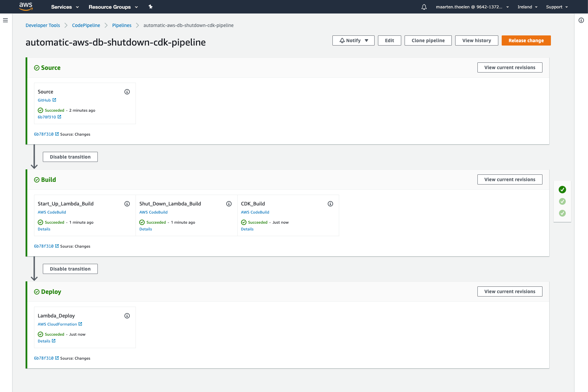Image resolution: width=588 pixels, height=392 pixels.
Task: View current revisions for Build stage
Action: click(x=510, y=179)
